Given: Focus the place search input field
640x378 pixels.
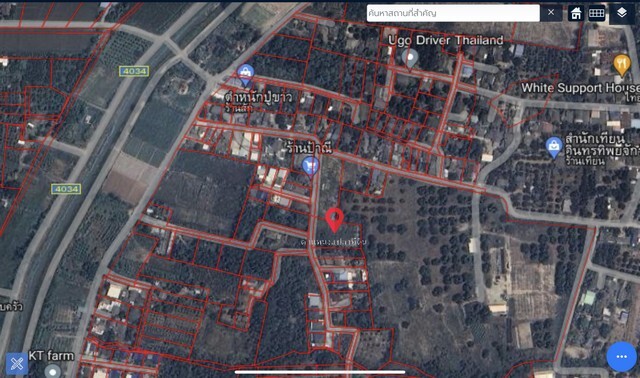Looking at the screenshot, I should 453,13.
